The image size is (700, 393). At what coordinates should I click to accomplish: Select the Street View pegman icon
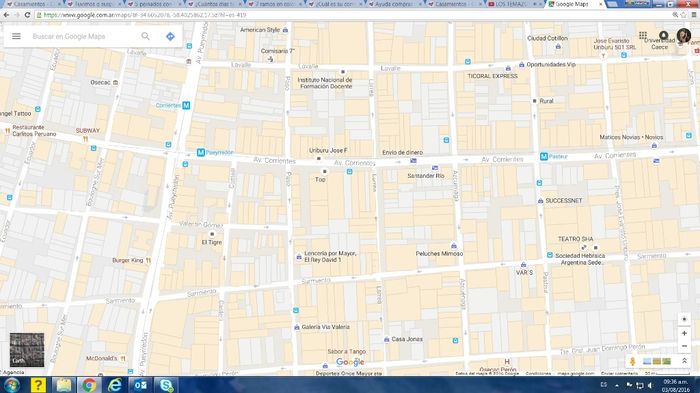click(633, 361)
